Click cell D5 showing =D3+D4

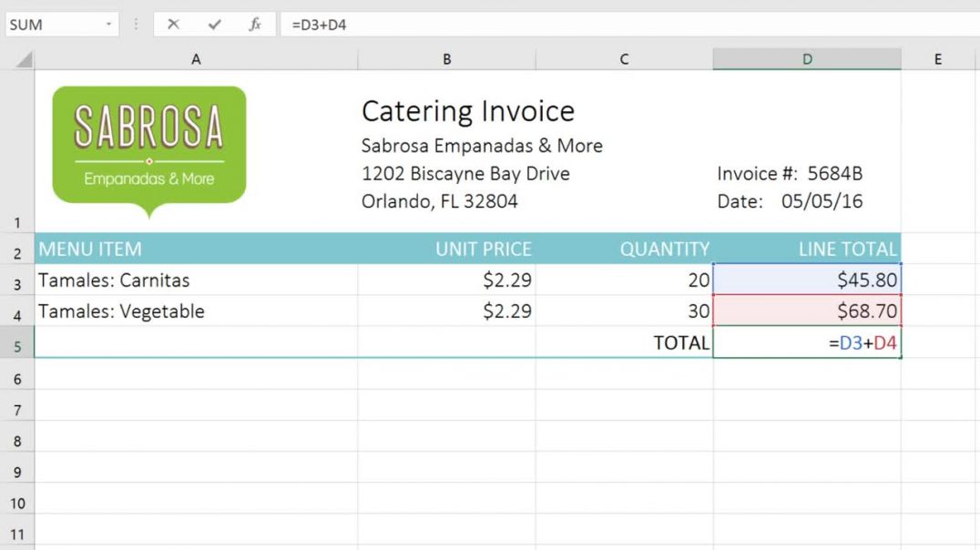807,342
